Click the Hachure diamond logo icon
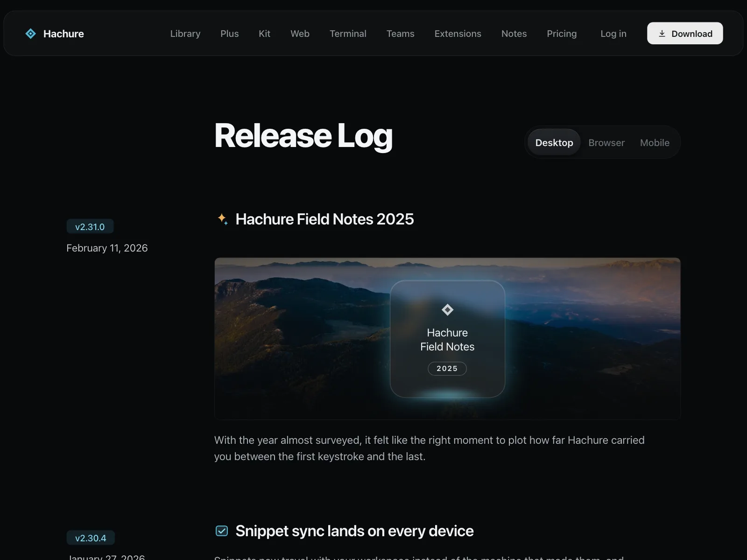 pos(30,34)
